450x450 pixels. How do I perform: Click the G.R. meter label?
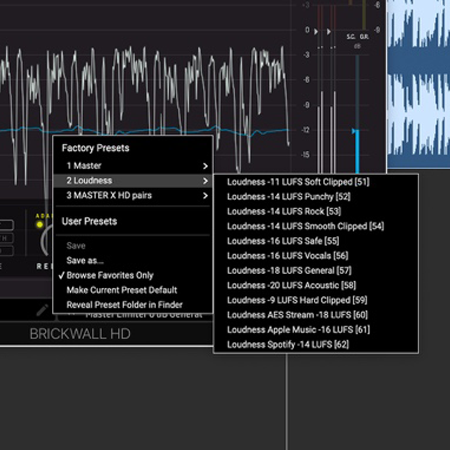click(364, 37)
